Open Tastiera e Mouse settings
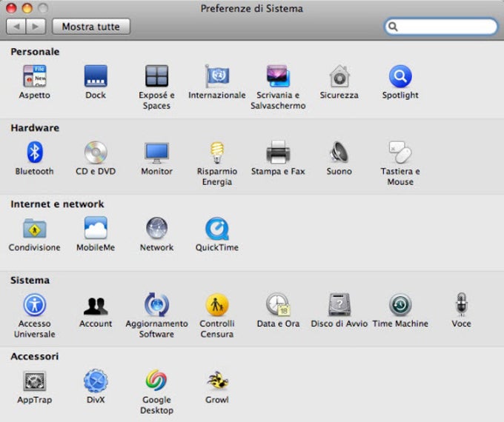Viewport: 504px width, 422px height. point(400,153)
